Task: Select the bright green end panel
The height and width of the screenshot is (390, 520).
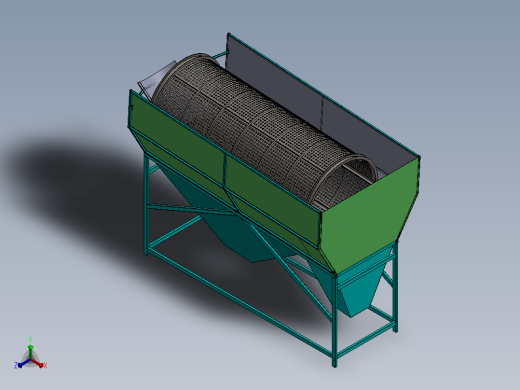Action: 370,217
